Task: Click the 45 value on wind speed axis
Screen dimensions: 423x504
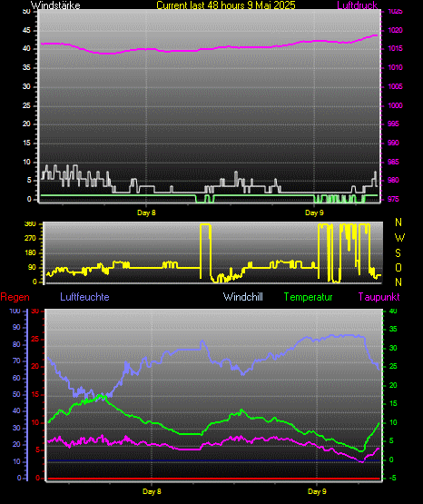Action: tap(26, 30)
